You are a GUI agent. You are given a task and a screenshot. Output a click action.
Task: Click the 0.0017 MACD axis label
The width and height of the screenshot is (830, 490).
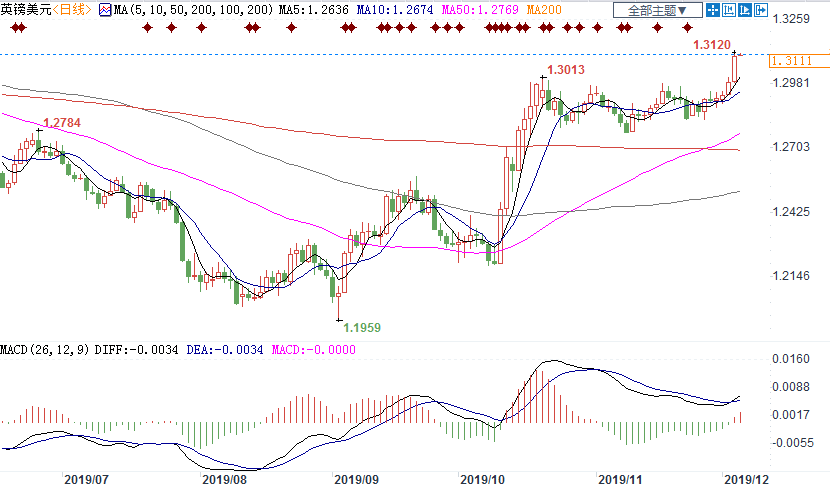[x=791, y=415]
